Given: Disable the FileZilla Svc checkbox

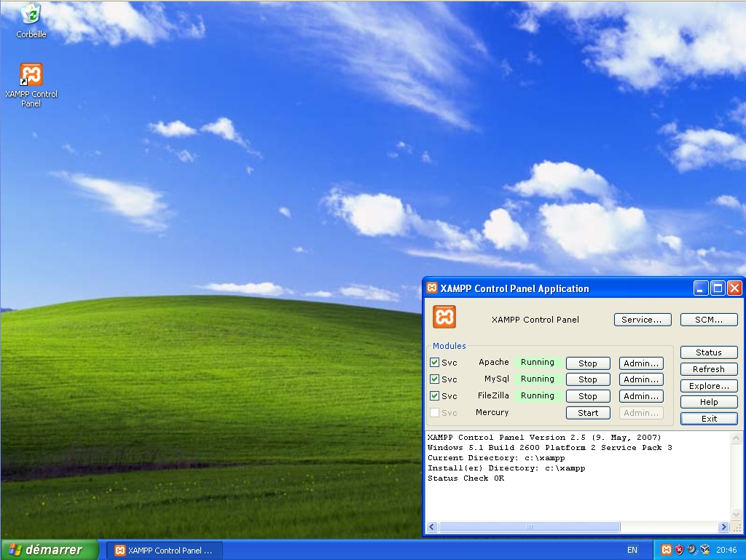Looking at the screenshot, I should click(x=434, y=396).
